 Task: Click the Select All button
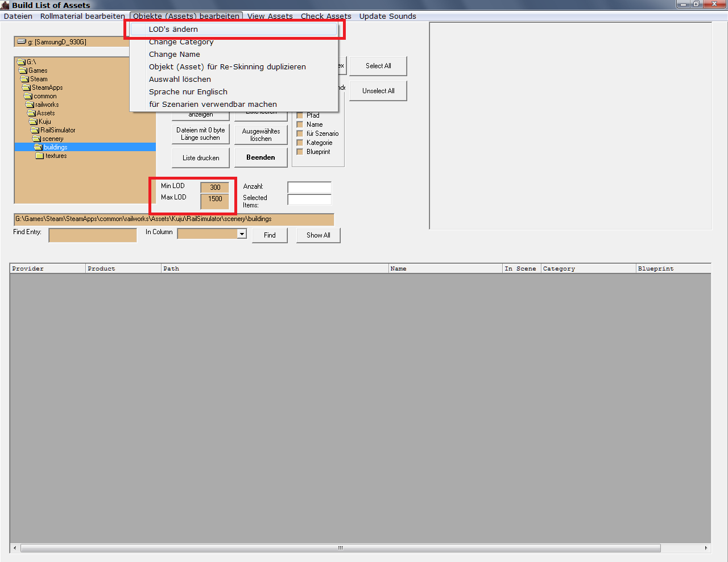pyautogui.click(x=378, y=66)
